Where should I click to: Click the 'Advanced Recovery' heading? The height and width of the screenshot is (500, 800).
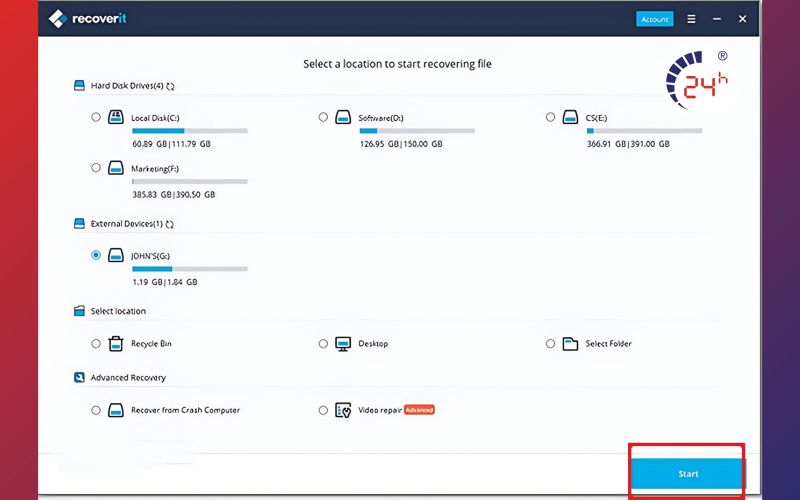pos(128,378)
